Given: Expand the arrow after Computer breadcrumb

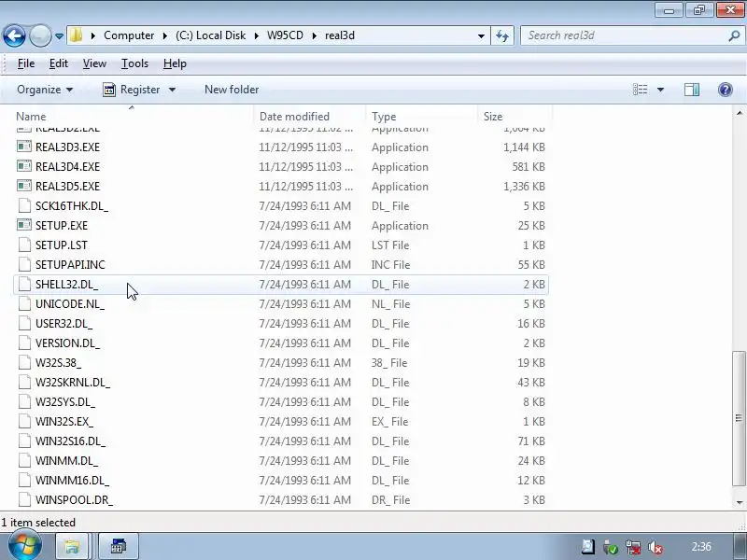Looking at the screenshot, I should coord(165,35).
